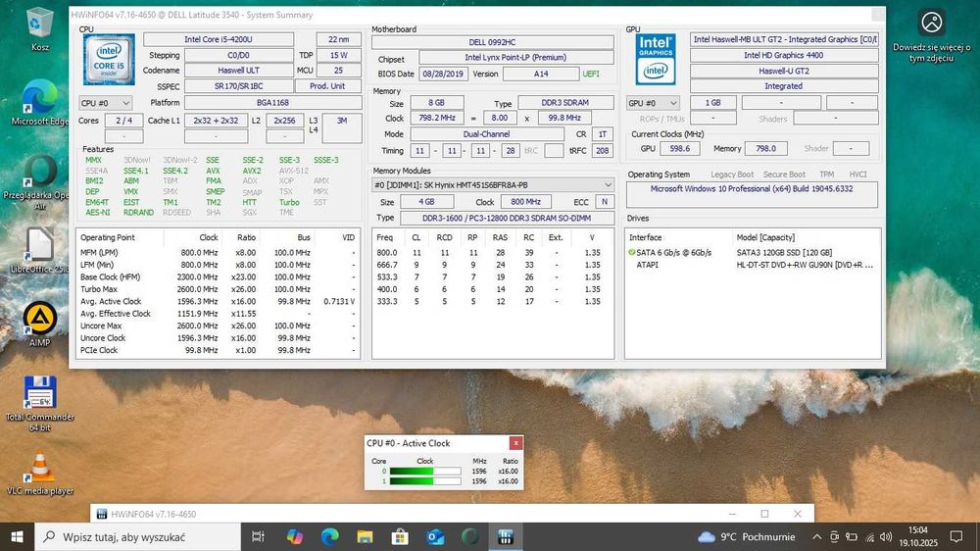Click the weather 9°C Pochmurnie widget
Screen dimensions: 980x551
pyautogui.click(x=746, y=536)
